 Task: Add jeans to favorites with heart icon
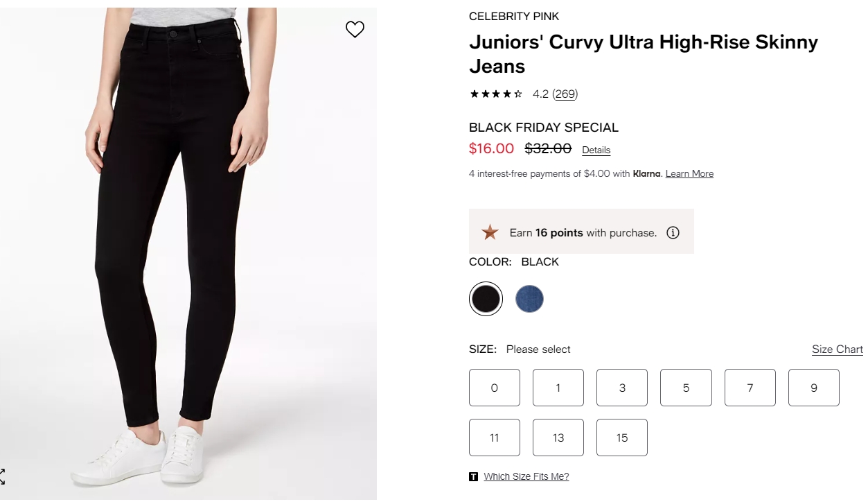click(x=355, y=29)
